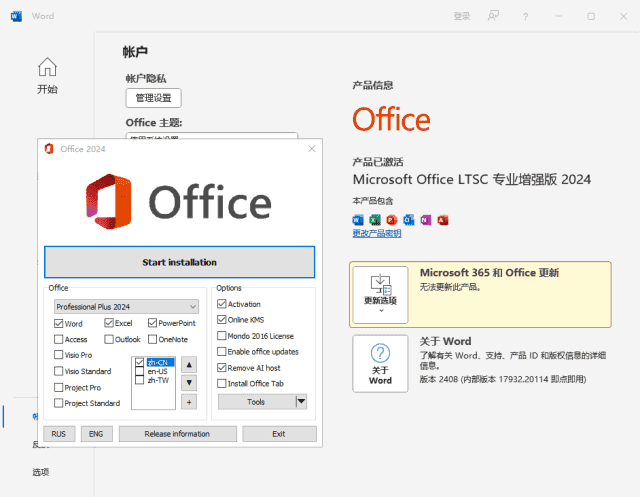The height and width of the screenshot is (497, 640).
Task: Click the 更新选项 update options icon button
Action: 380,294
